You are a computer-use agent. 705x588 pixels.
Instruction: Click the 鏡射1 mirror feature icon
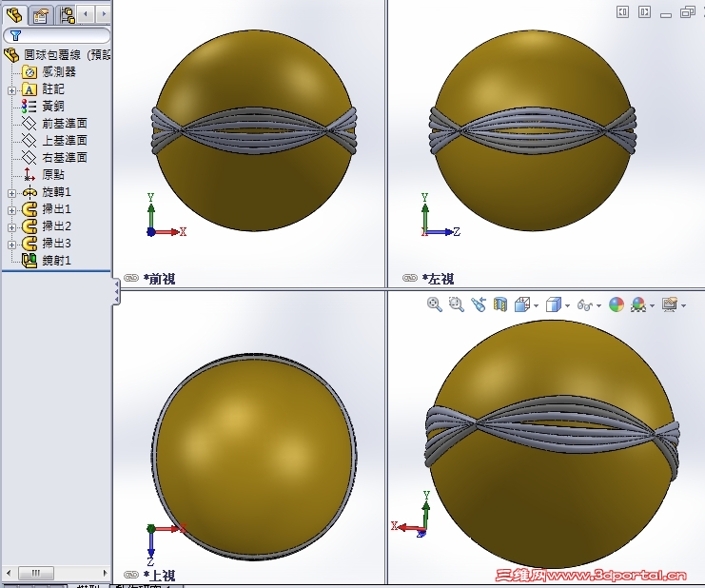pos(29,261)
